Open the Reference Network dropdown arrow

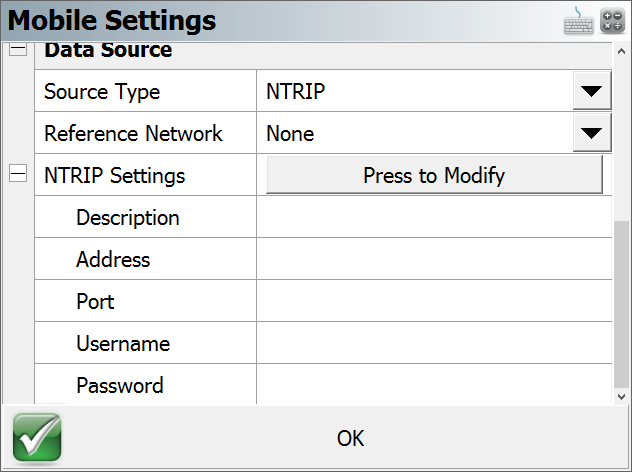tap(592, 133)
